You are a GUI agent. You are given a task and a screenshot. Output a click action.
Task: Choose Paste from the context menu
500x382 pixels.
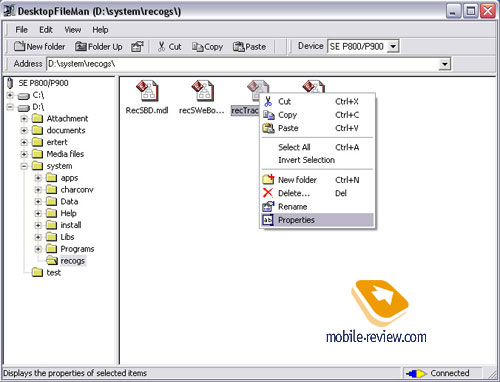[x=317, y=128]
